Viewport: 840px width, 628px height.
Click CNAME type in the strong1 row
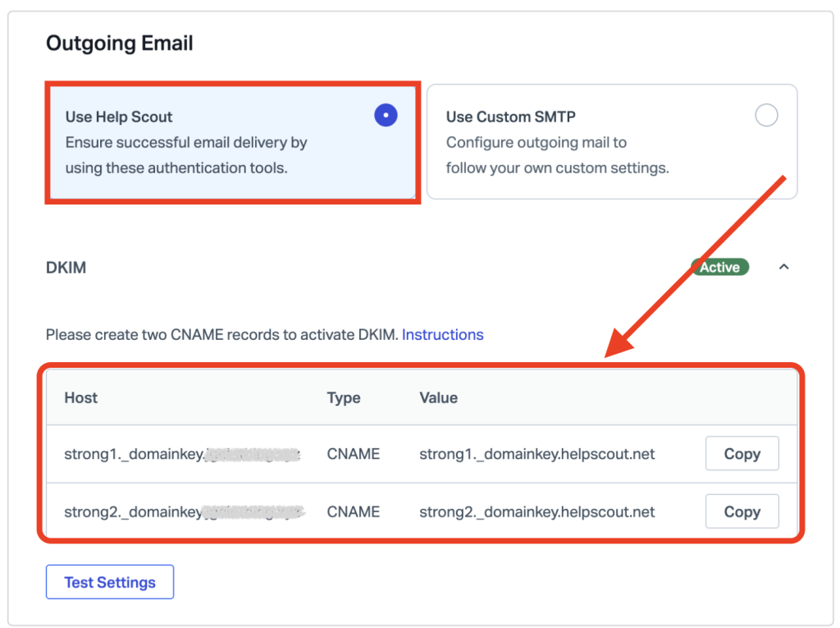[x=353, y=454]
